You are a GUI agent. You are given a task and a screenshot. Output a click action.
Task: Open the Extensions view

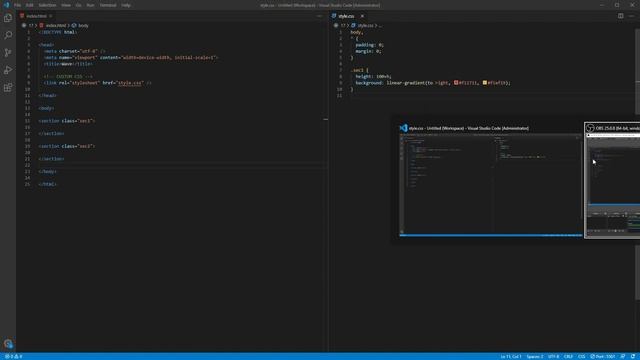pyautogui.click(x=8, y=88)
